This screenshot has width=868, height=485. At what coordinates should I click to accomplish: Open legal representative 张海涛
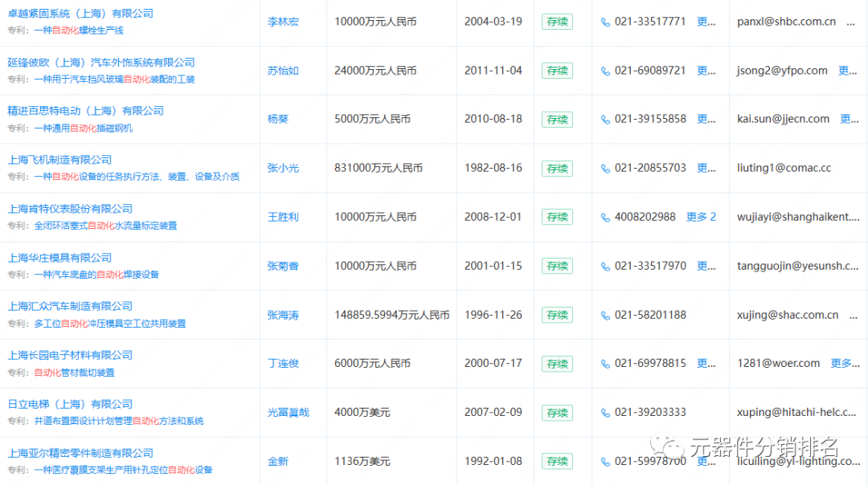click(x=283, y=316)
